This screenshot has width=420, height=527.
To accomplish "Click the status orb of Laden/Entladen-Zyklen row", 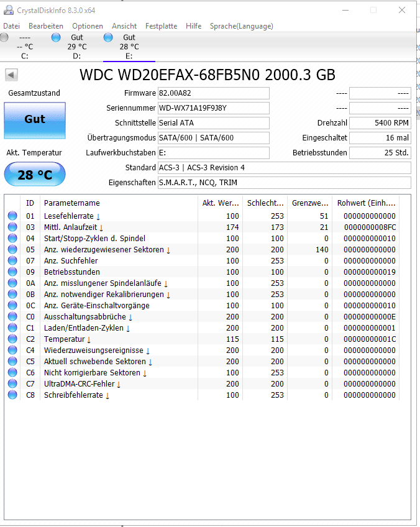I will click(x=12, y=328).
